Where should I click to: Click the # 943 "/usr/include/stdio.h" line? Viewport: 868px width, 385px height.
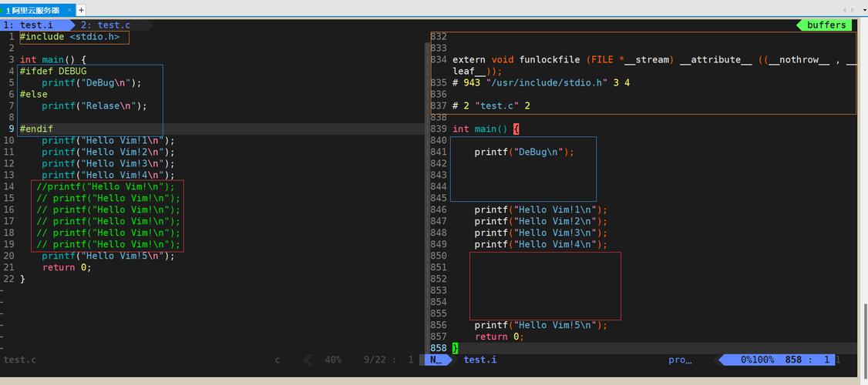pyautogui.click(x=541, y=83)
